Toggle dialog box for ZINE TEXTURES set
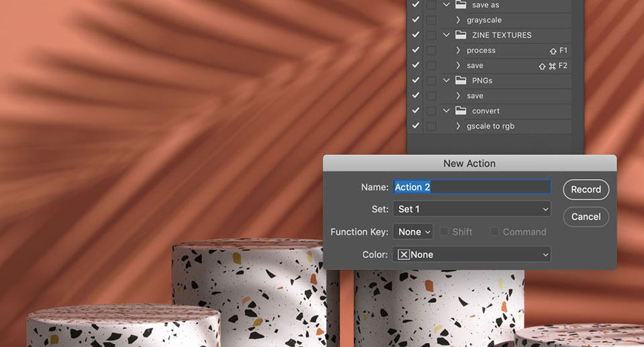Screen dimensions: 644x347 point(431,35)
